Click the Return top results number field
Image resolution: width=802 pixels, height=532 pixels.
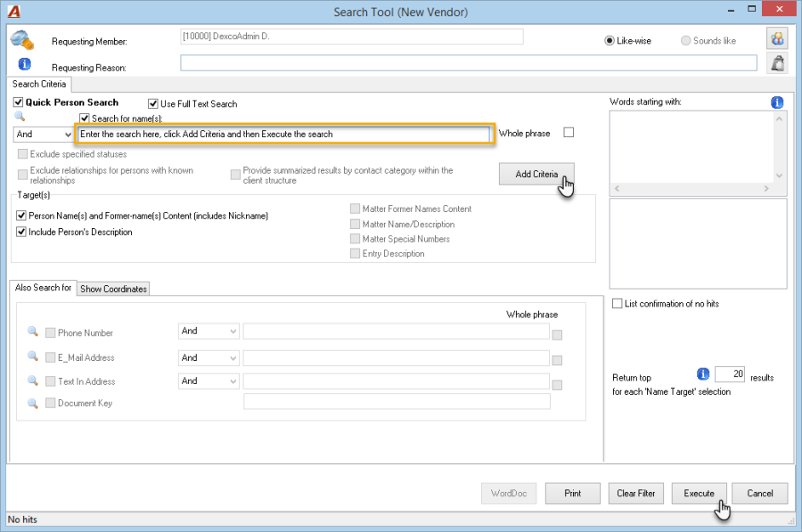pos(730,374)
